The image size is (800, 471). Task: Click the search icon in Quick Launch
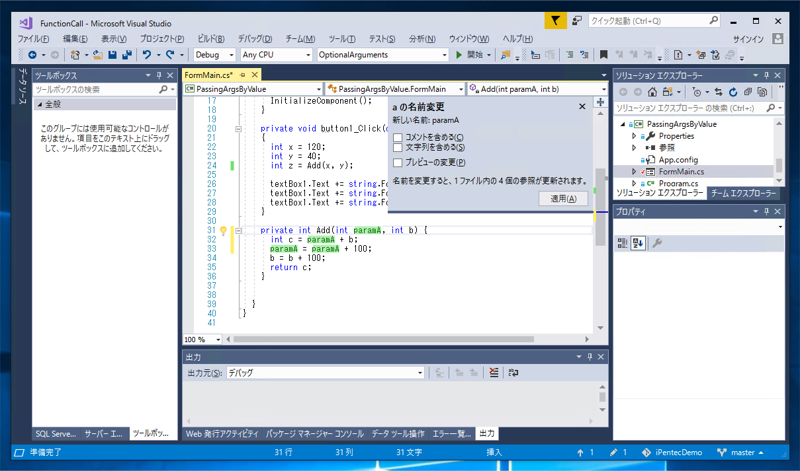click(714, 21)
